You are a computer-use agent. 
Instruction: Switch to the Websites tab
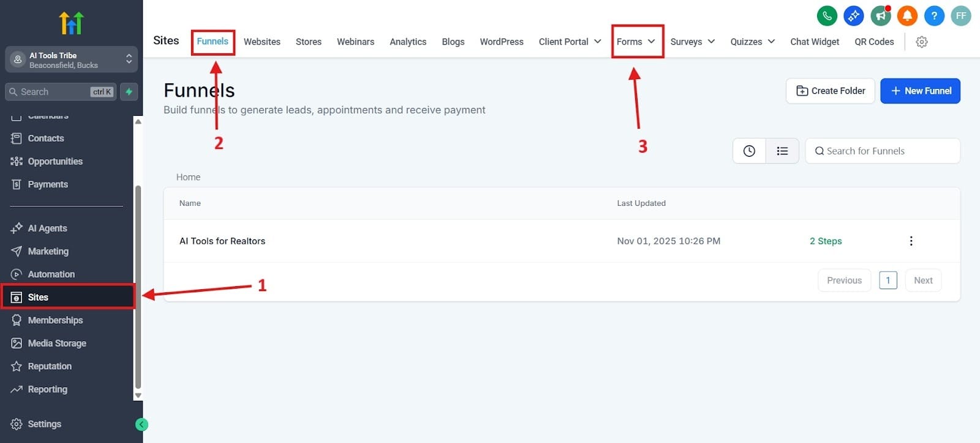(x=262, y=42)
